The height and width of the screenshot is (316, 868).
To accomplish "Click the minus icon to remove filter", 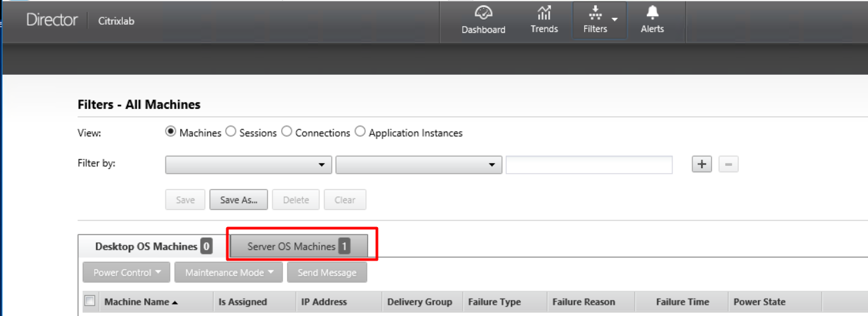I will 728,164.
